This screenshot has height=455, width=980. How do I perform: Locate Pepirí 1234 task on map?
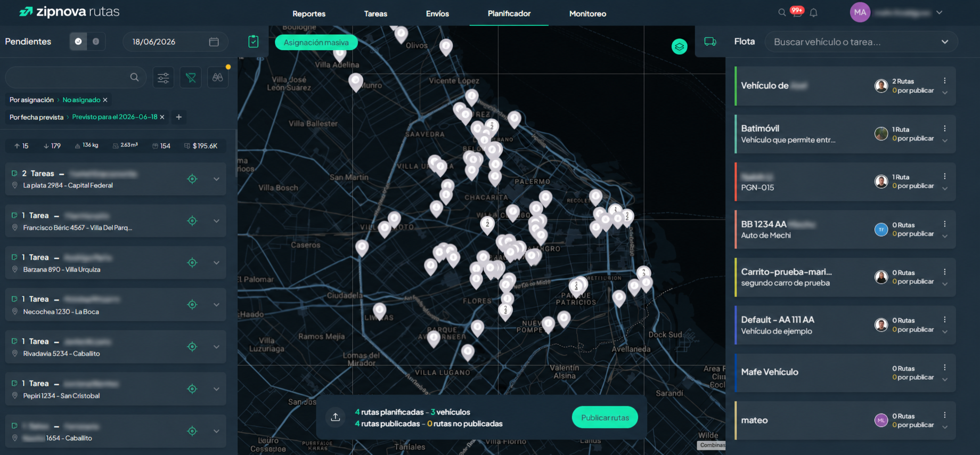192,389
